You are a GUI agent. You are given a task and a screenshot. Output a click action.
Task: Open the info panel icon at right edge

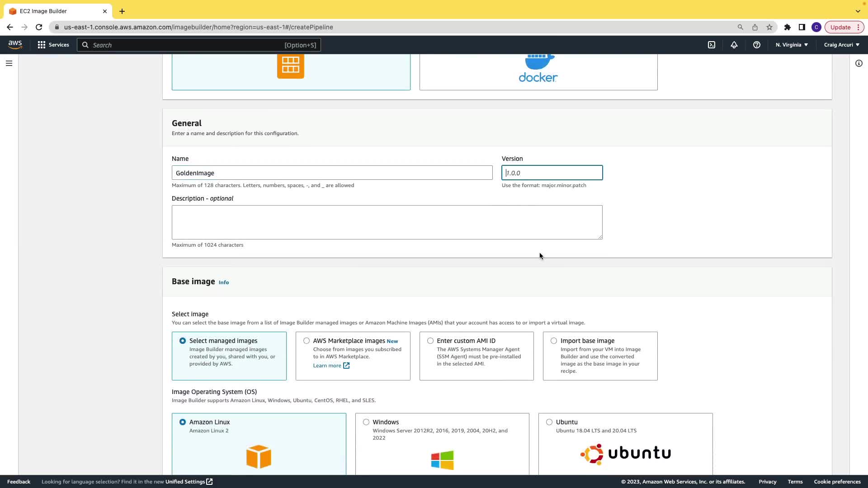pos(859,63)
